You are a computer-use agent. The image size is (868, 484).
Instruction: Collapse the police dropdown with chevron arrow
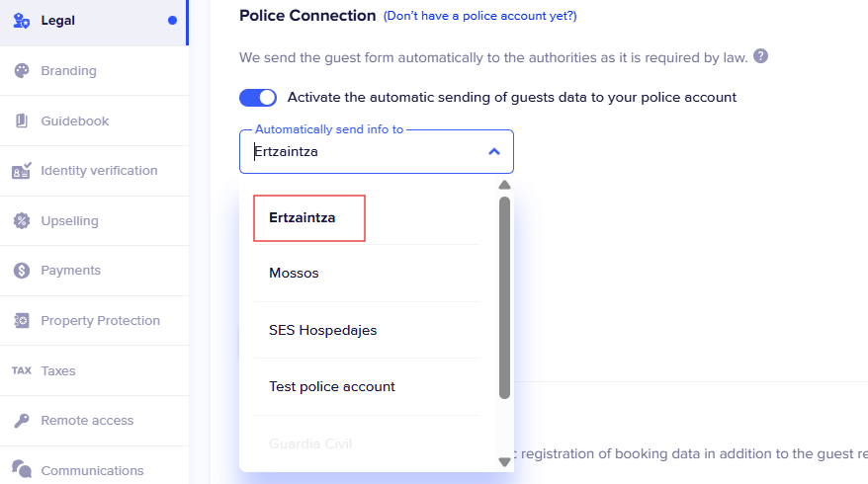[x=494, y=152]
